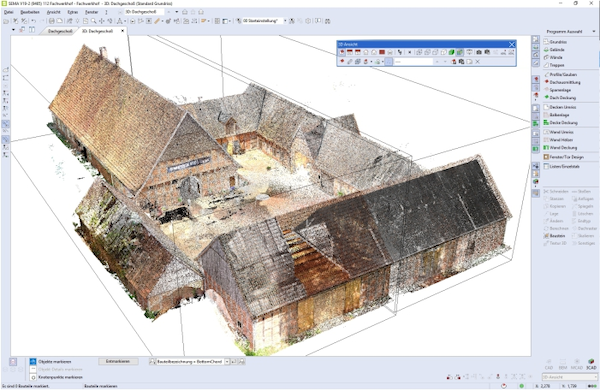
Task: Open the 3D: Dachgeschoß floor selector field
Action: (145, 12)
